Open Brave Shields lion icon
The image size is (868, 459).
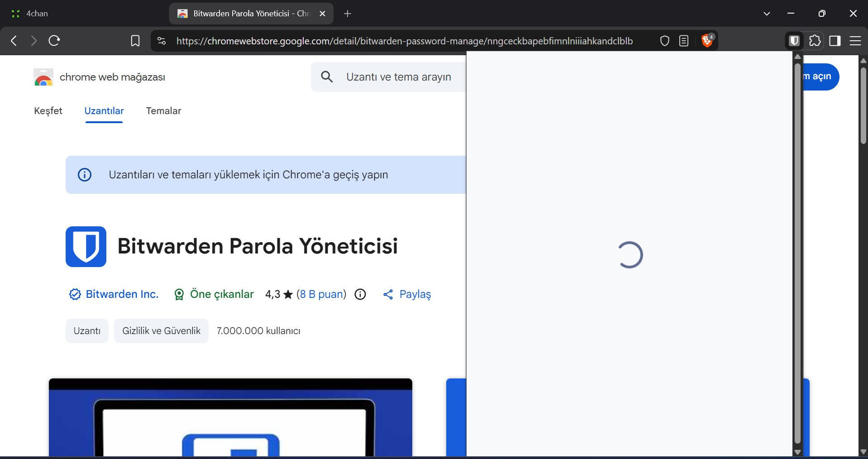click(x=707, y=41)
